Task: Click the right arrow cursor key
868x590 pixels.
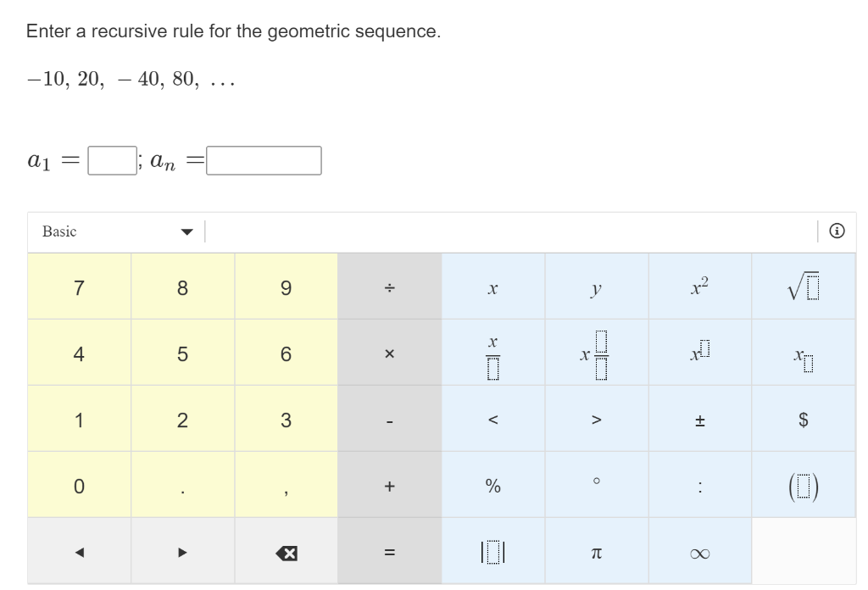Action: pos(182,551)
